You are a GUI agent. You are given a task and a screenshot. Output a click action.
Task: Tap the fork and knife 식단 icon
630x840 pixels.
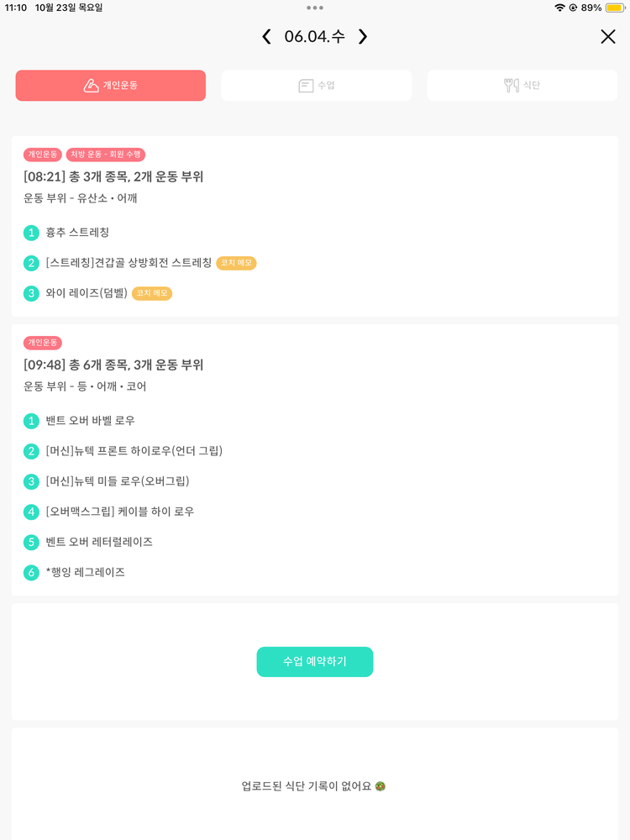tap(512, 86)
